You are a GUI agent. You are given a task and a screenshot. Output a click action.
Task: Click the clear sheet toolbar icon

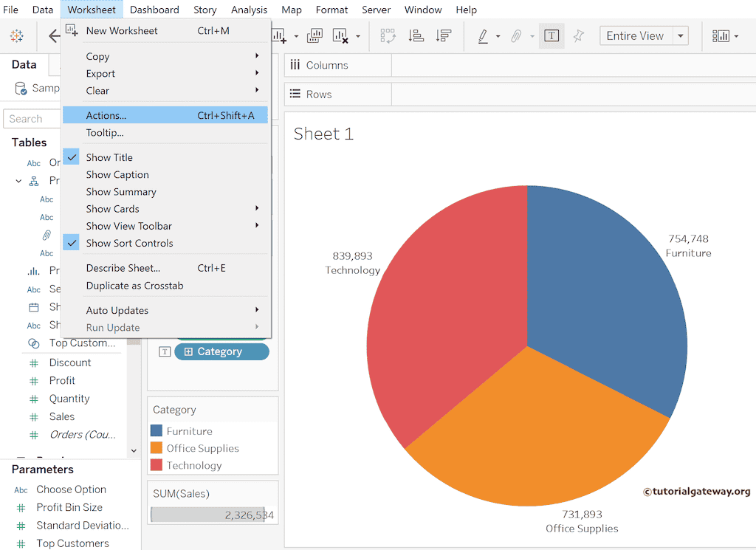[340, 35]
